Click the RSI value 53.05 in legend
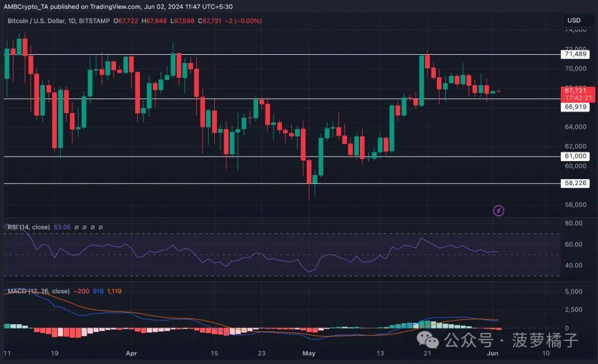This screenshot has width=598, height=364. coord(63,227)
